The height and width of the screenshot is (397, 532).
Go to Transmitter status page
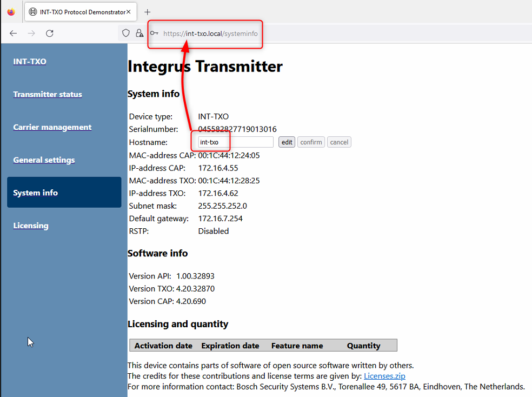tap(48, 95)
